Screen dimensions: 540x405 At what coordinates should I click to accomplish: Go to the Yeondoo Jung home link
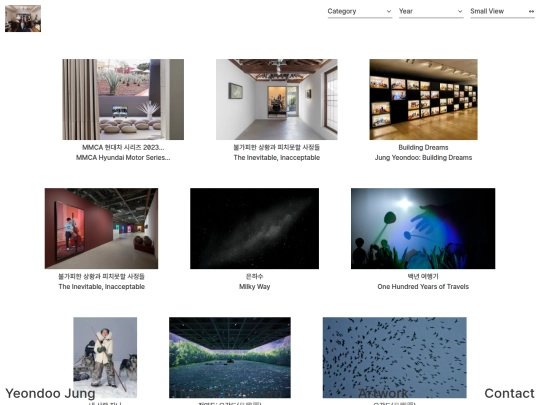50,393
